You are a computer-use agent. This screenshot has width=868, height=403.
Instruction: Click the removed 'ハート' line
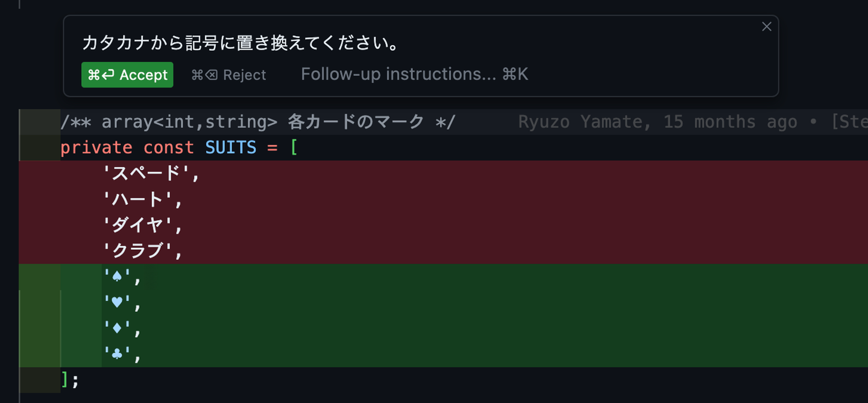coord(142,200)
